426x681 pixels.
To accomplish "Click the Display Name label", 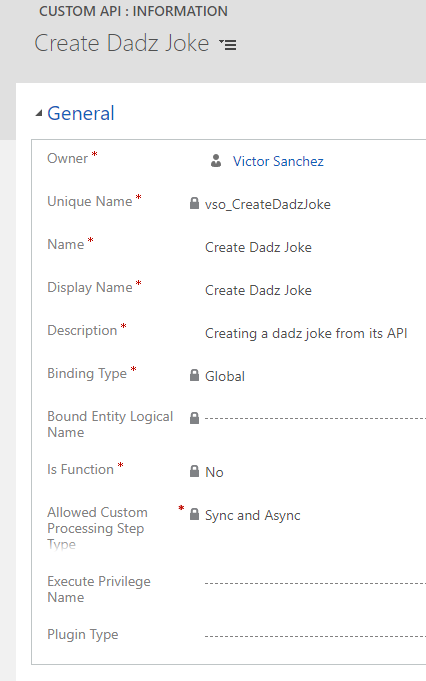I will pos(90,288).
